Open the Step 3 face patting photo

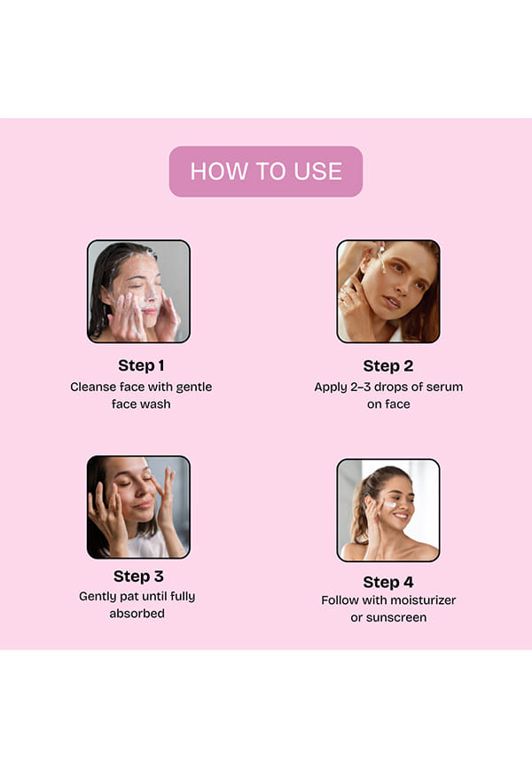coord(138,507)
